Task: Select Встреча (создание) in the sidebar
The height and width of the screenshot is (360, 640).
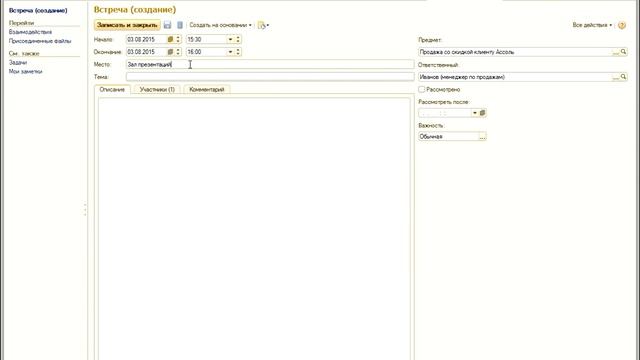Action: (x=38, y=10)
